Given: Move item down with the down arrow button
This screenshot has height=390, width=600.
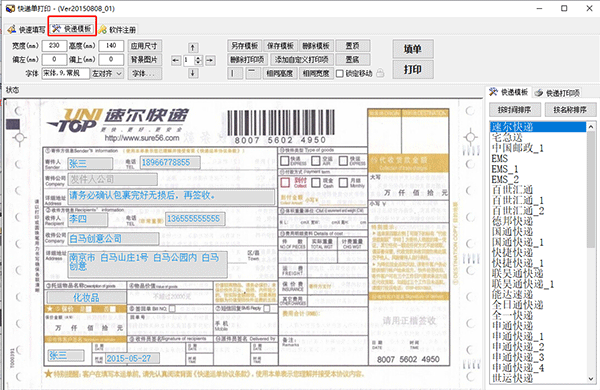Looking at the screenshot, I should pyautogui.click(x=193, y=73).
